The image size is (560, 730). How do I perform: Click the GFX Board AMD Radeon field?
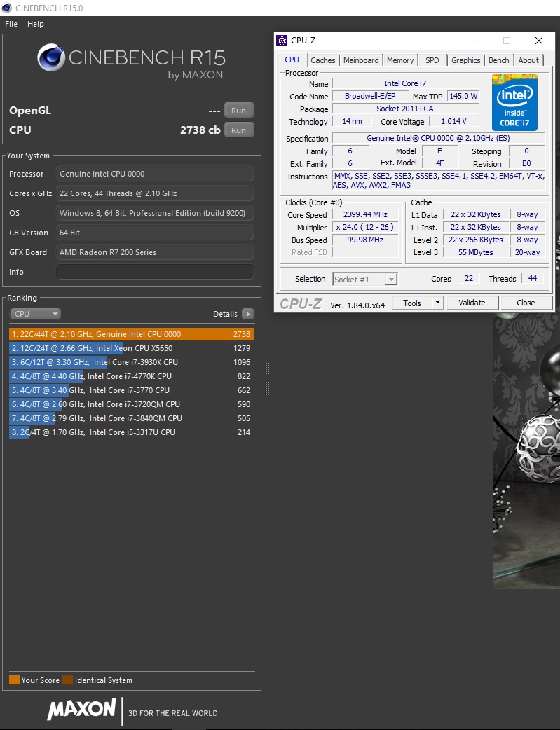(155, 252)
